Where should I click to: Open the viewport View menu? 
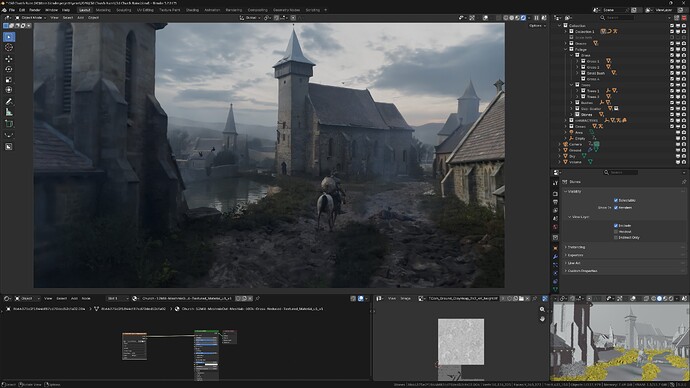(x=54, y=18)
